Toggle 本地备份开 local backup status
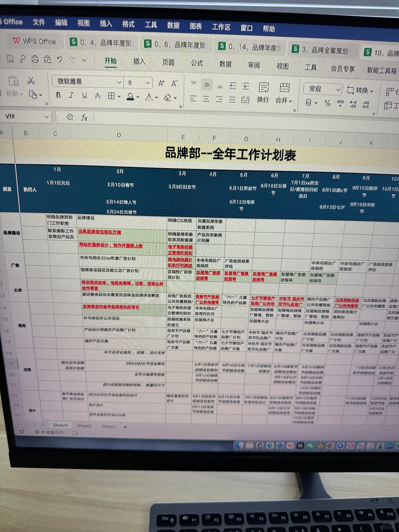 coord(49,432)
